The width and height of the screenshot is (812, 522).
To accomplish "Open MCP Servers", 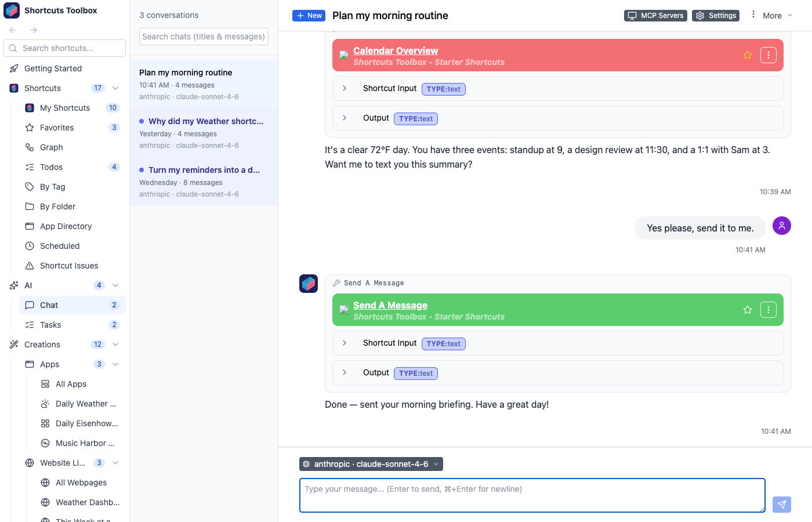I will [655, 16].
